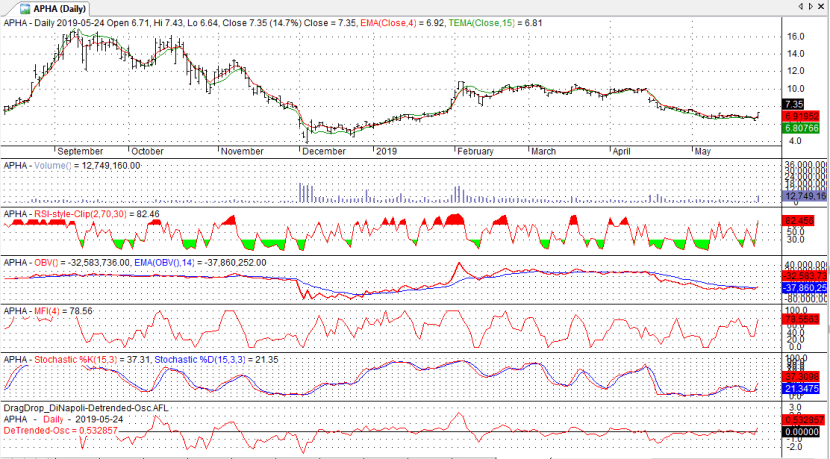Go to previous tab with left arrow

(801, 6)
